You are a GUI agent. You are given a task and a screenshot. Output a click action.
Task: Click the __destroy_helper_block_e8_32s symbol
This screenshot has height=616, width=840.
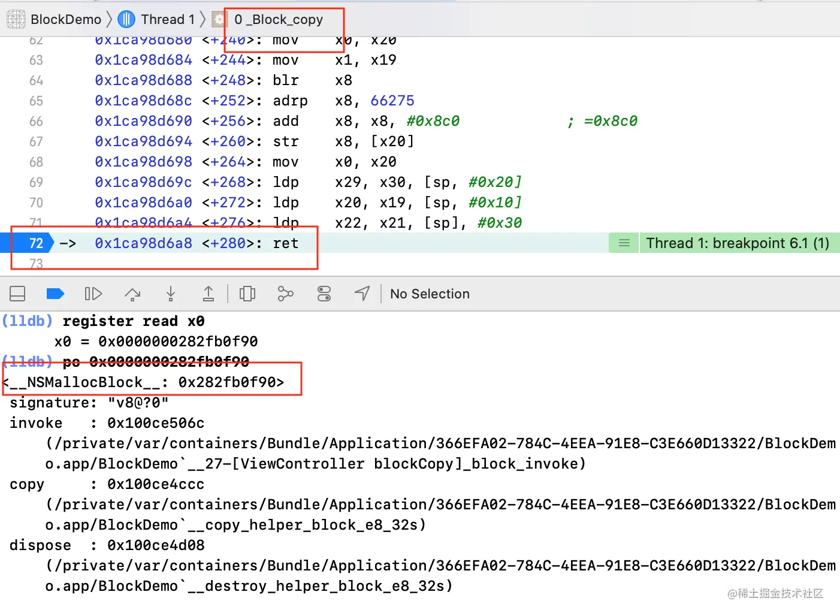(x=316, y=586)
